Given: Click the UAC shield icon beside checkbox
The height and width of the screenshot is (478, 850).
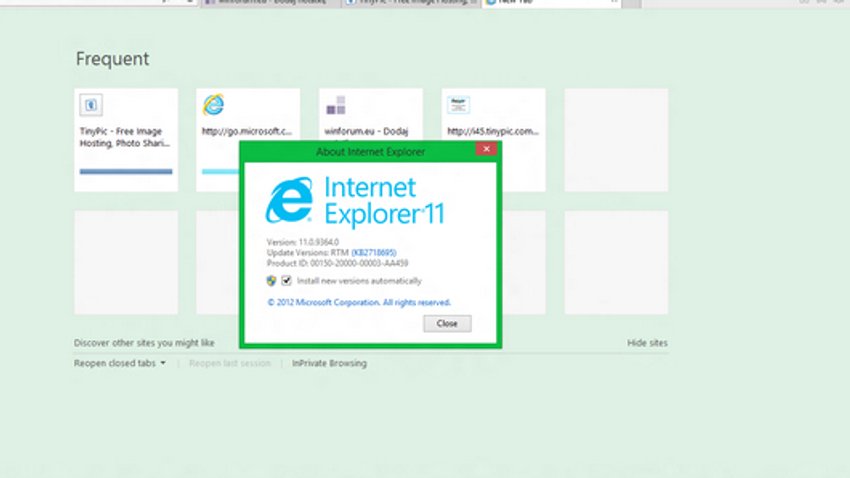Looking at the screenshot, I should (272, 280).
